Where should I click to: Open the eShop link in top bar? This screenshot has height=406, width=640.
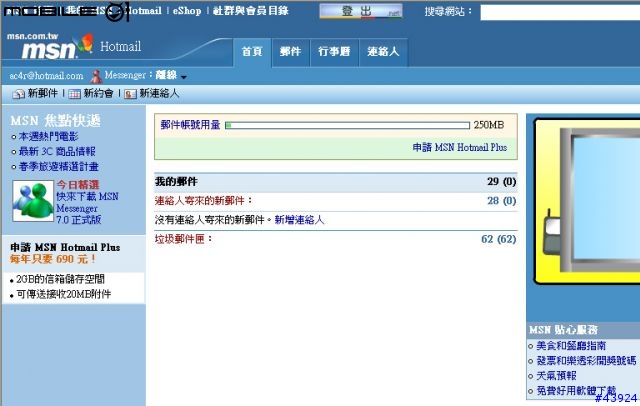[187, 11]
